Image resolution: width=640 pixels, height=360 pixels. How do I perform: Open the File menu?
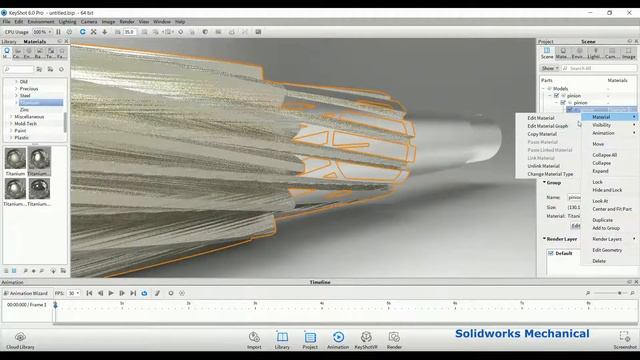click(x=7, y=22)
